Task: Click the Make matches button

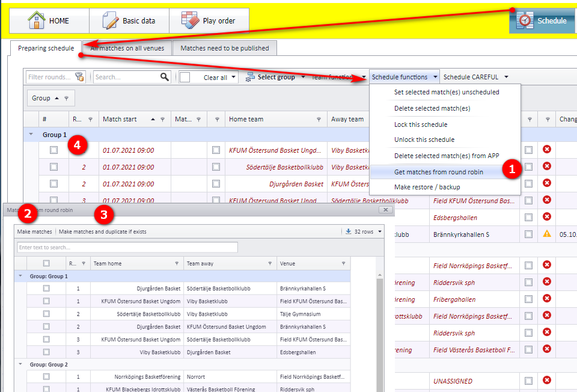Action: (x=35, y=231)
